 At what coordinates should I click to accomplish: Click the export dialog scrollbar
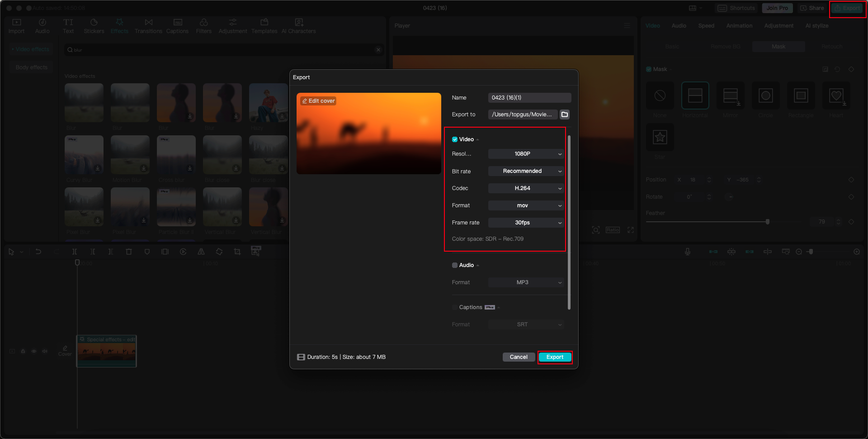[569, 222]
